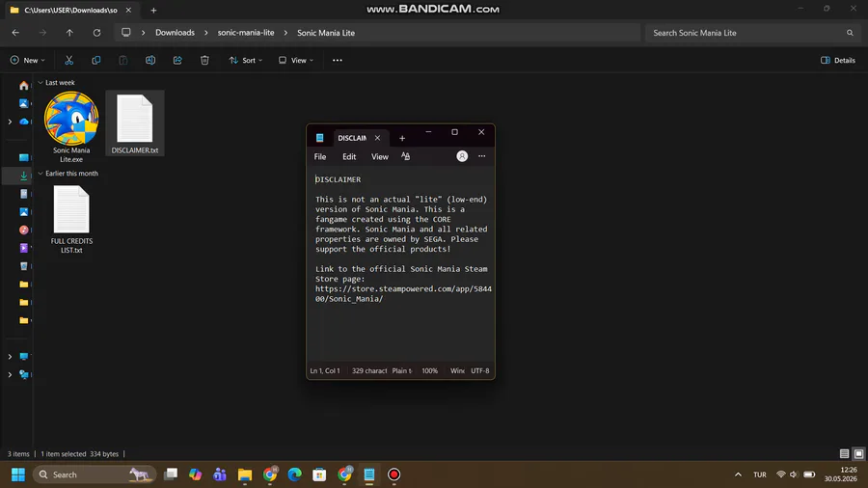Collapse the Last week group

[41, 82]
